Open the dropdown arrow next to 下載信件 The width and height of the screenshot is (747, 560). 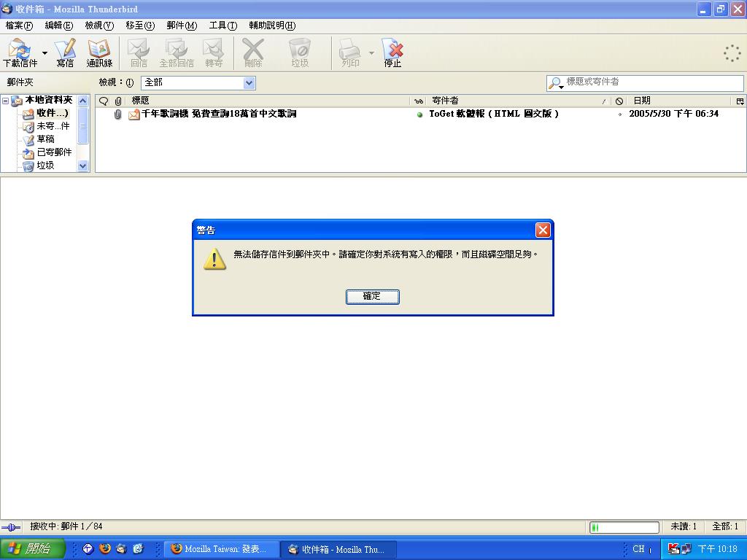(44, 52)
